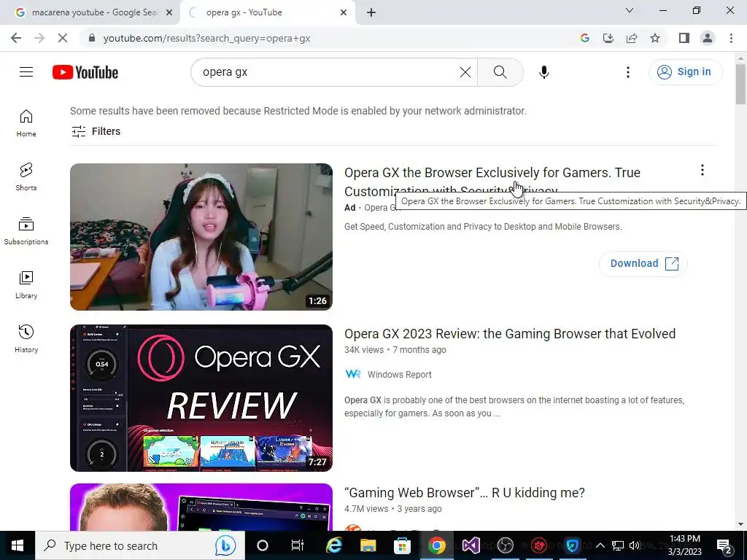747x560 pixels.
Task: Open Chrome three-dot menu
Action: click(731, 38)
